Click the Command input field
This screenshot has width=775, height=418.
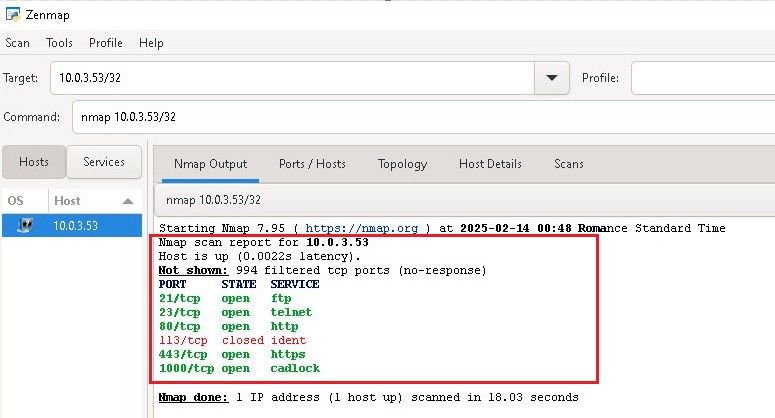(424, 117)
